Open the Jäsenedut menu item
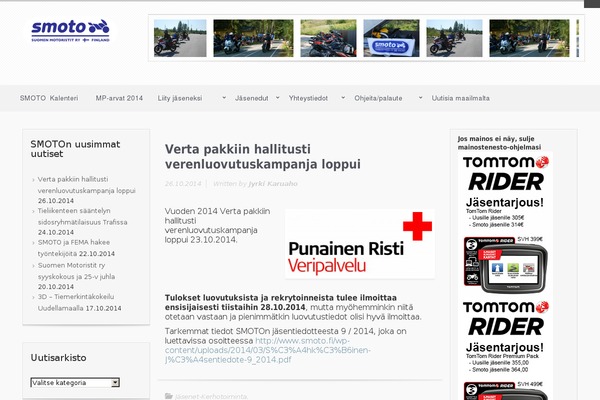Image resolution: width=600 pixels, height=400 pixels. (x=251, y=98)
